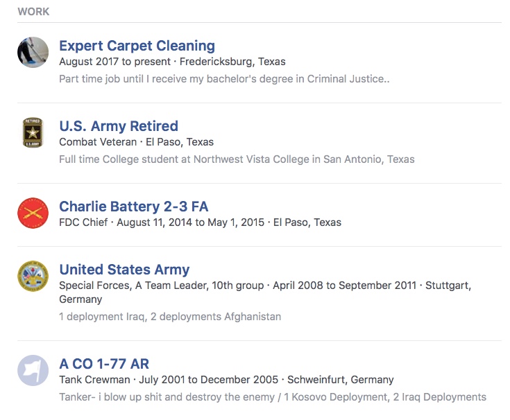Image resolution: width=510 pixels, height=420 pixels.
Task: Click the red crossed-cannons Charlie Battery icon
Action: click(x=33, y=213)
